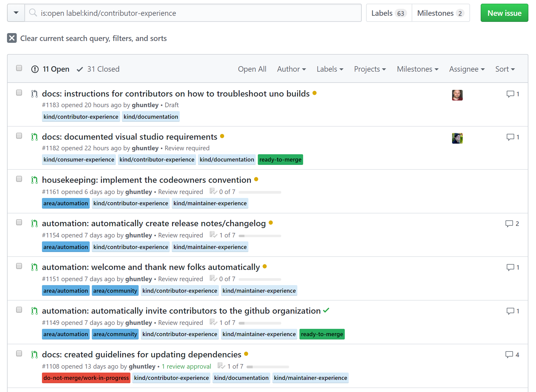Open the 1 review approval link on #1108
536x392 pixels.
point(186,366)
